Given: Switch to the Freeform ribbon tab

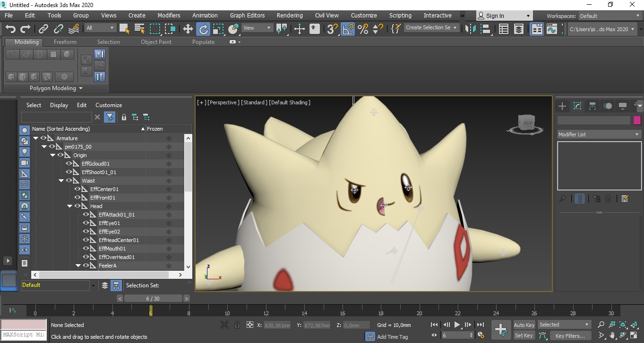Looking at the screenshot, I should coord(65,42).
